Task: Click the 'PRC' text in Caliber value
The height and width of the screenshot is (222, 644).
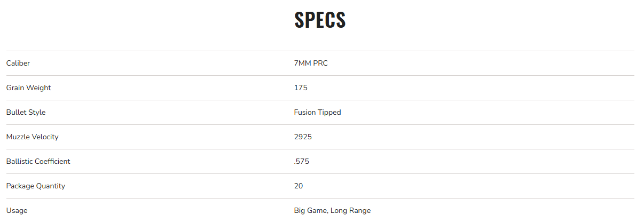Action: [x=321, y=63]
